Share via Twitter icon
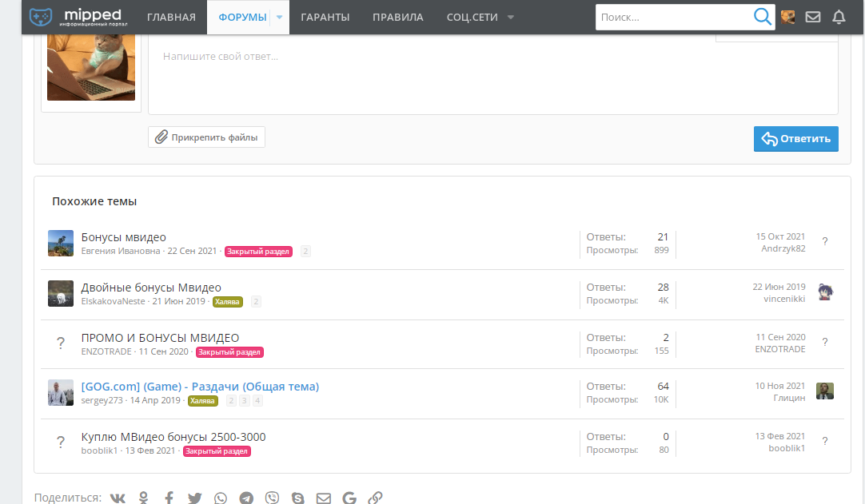This screenshot has width=865, height=504. [x=195, y=498]
